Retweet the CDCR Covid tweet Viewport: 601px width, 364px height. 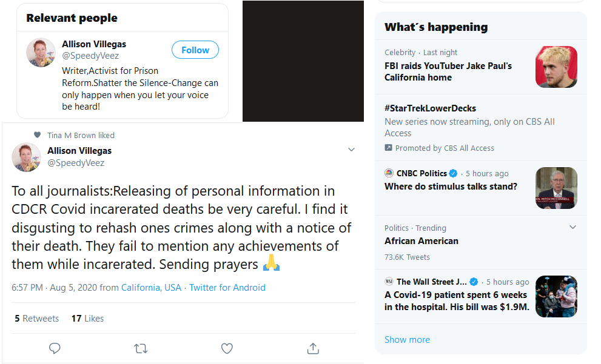(140, 348)
